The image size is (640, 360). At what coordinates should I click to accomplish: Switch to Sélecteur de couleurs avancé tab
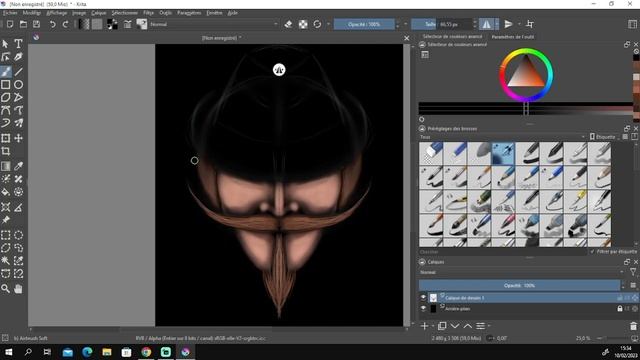[x=452, y=36]
